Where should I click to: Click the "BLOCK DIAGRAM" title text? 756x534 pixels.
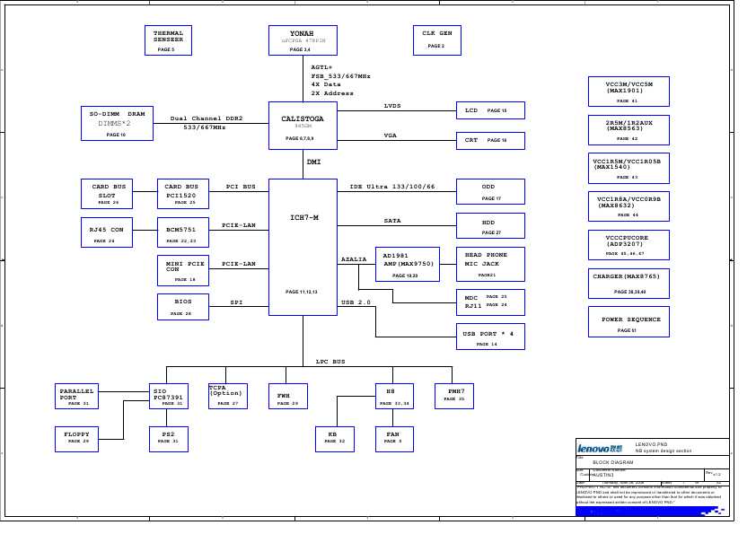pos(613,462)
